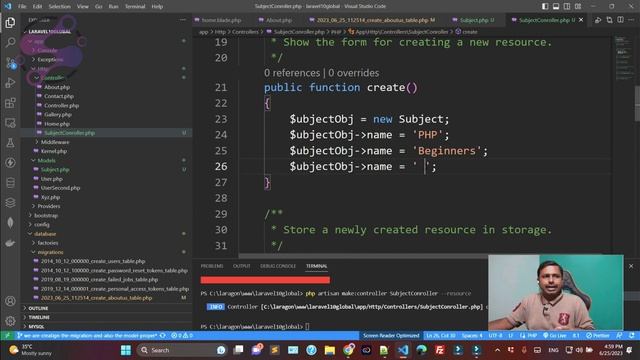640x360 pixels.
Task: Open Gallery.php in the explorer
Action: (x=58, y=115)
